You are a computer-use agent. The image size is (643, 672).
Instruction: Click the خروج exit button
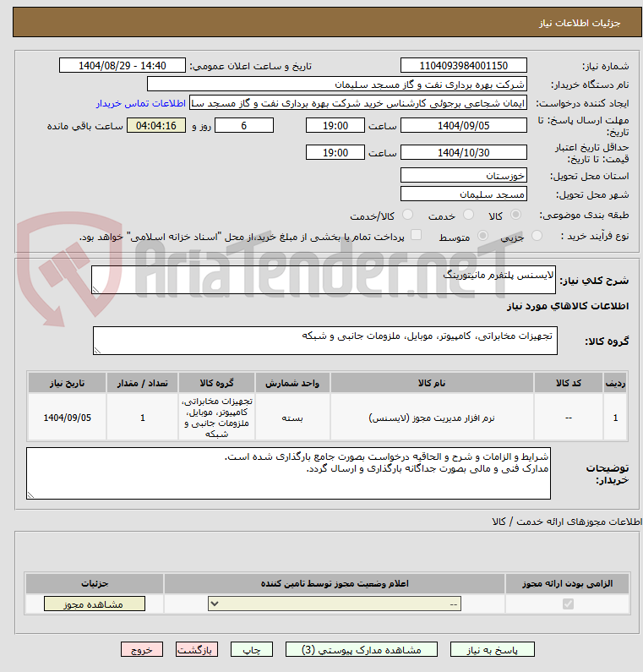point(142,649)
